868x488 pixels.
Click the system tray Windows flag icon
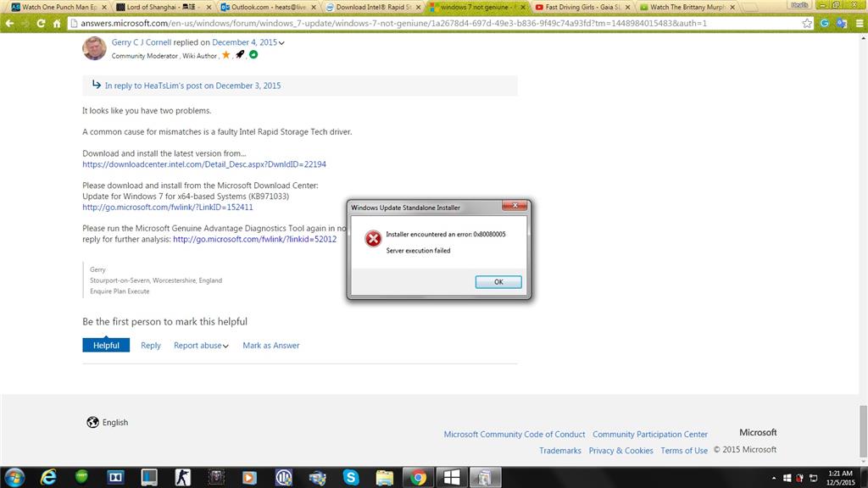coord(787,478)
